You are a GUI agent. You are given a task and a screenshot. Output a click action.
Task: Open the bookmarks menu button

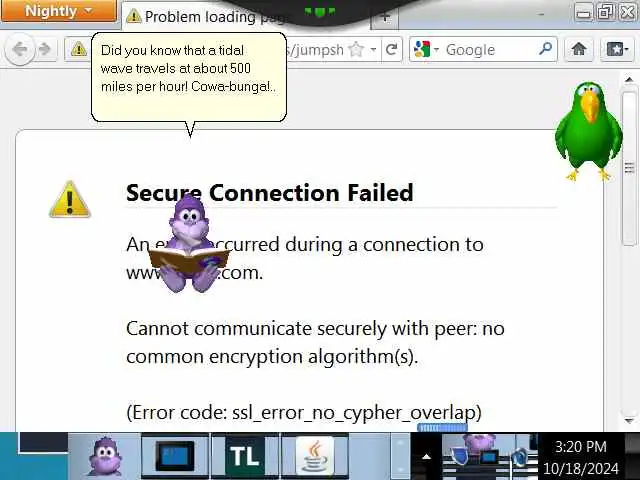point(617,49)
